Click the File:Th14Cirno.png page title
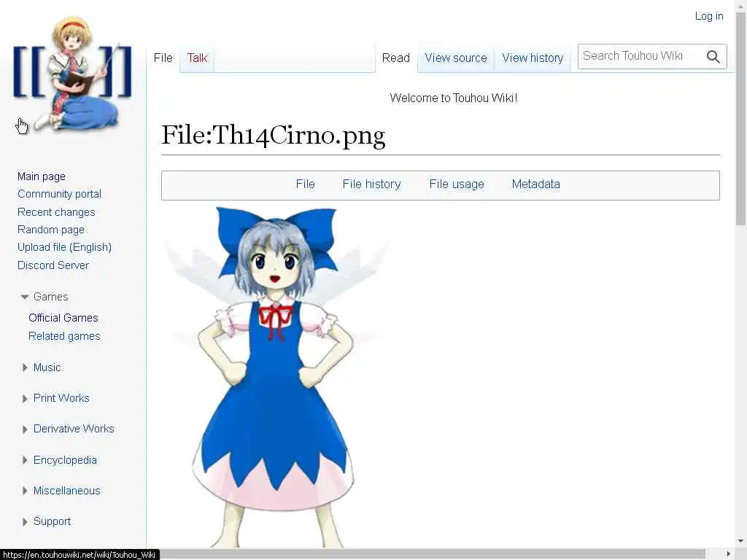The width and height of the screenshot is (747, 560). tap(274, 136)
